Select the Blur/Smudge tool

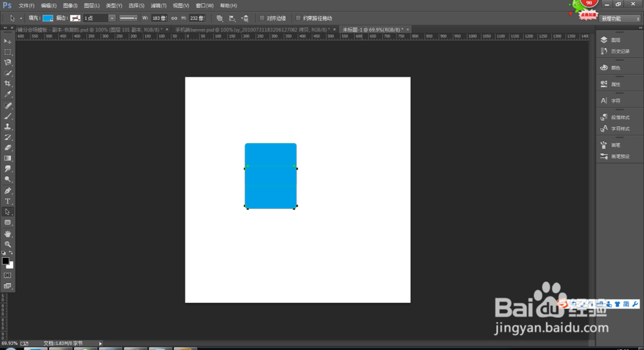pyautogui.click(x=8, y=169)
